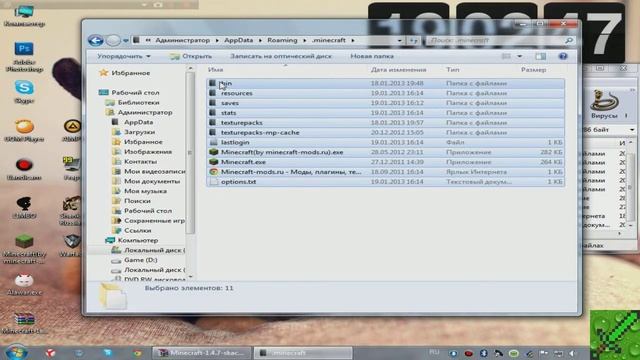Click Новая папка button
The width and height of the screenshot is (640, 360).
[372, 56]
